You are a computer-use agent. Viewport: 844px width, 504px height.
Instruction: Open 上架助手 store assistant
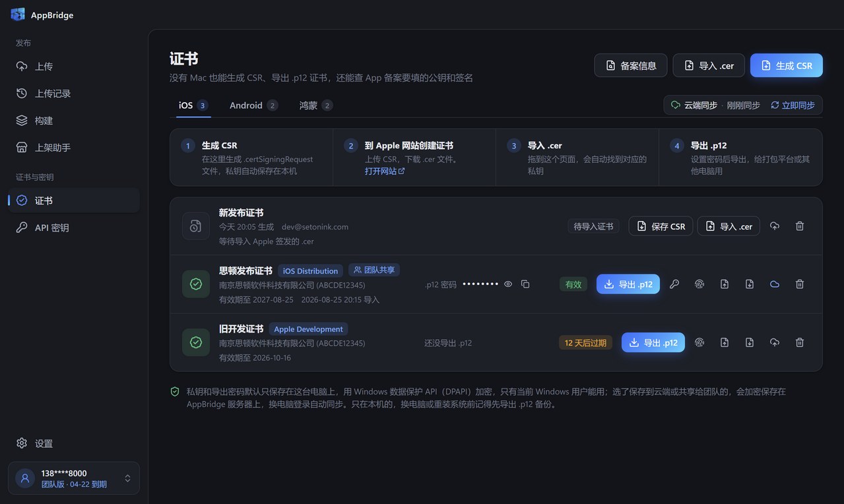tap(73, 148)
